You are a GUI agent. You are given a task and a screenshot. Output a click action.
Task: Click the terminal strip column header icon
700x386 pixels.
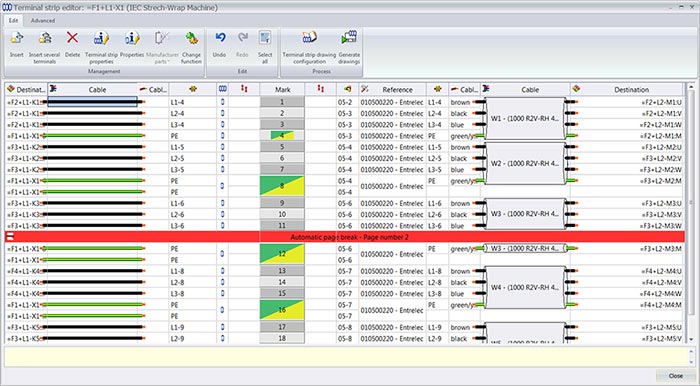pyautogui.click(x=223, y=89)
